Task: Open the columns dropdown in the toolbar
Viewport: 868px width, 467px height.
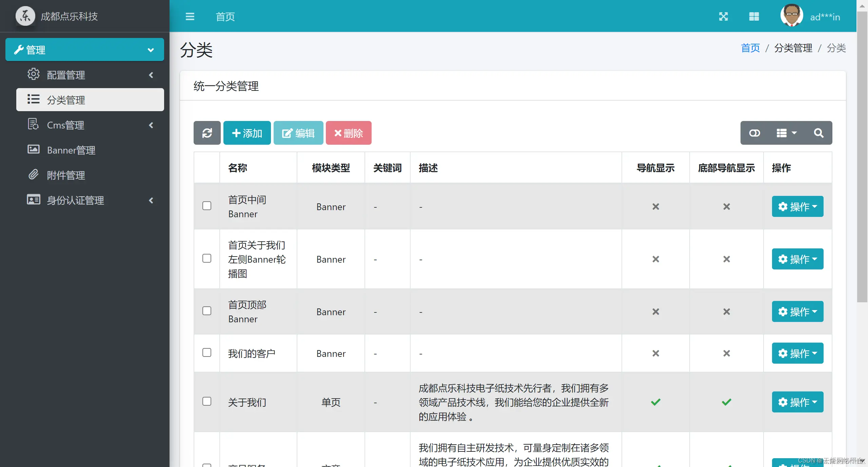Action: [x=786, y=133]
